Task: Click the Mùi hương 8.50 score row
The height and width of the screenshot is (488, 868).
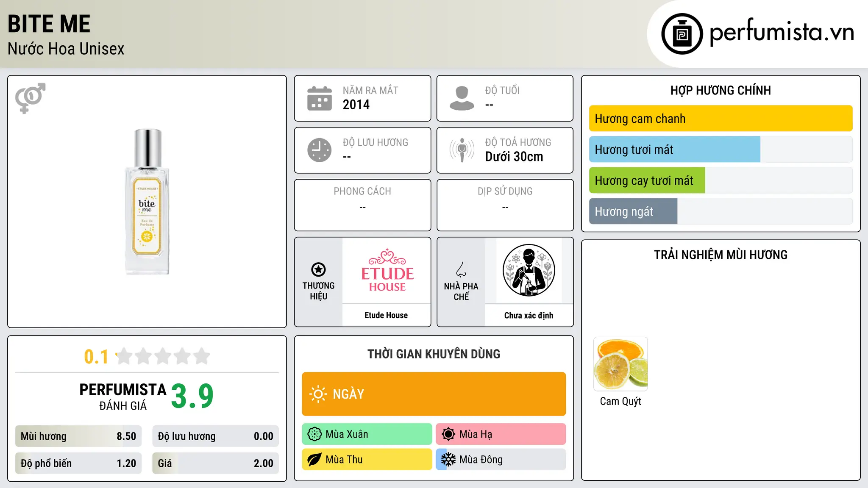Action: pyautogui.click(x=78, y=436)
